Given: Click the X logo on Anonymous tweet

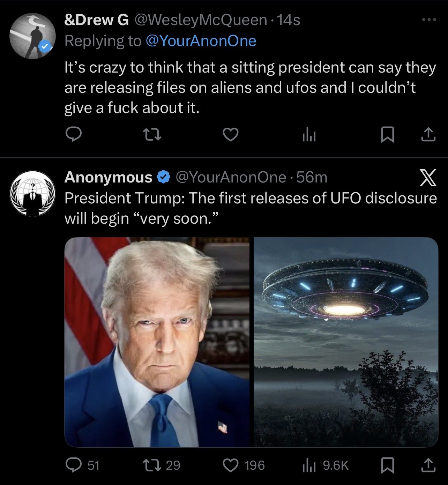Looking at the screenshot, I should click(x=427, y=178).
